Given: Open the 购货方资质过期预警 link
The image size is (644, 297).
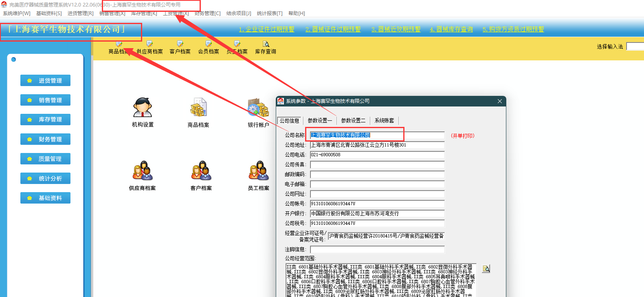Looking at the screenshot, I should pos(513,29).
